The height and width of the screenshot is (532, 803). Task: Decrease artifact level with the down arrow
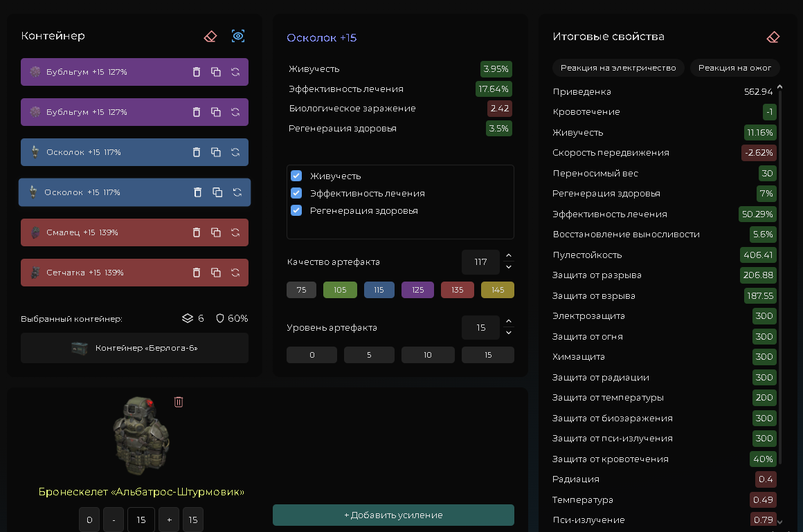[x=509, y=333]
